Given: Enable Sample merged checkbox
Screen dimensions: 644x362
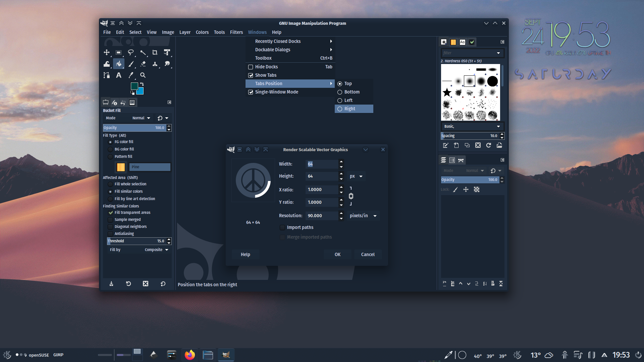Looking at the screenshot, I should 110,220.
